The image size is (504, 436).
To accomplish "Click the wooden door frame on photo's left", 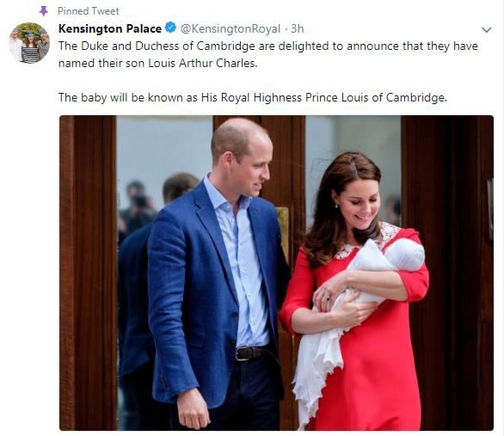I will (x=88, y=273).
